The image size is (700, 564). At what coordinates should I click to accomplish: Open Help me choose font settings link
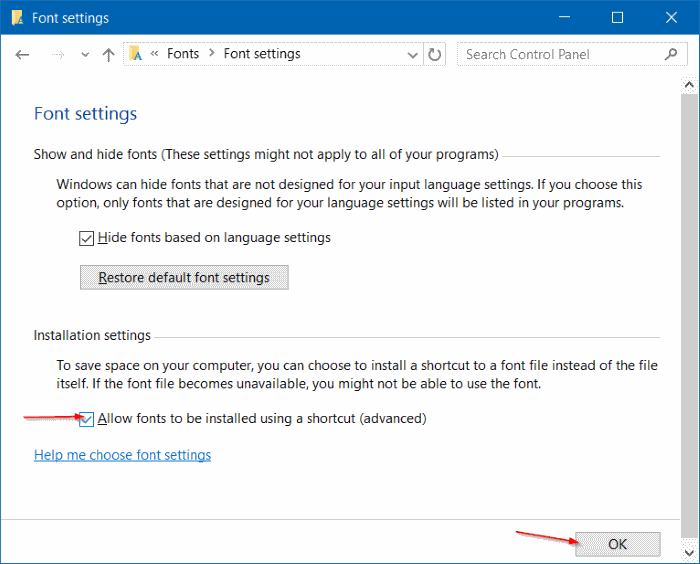tap(122, 455)
